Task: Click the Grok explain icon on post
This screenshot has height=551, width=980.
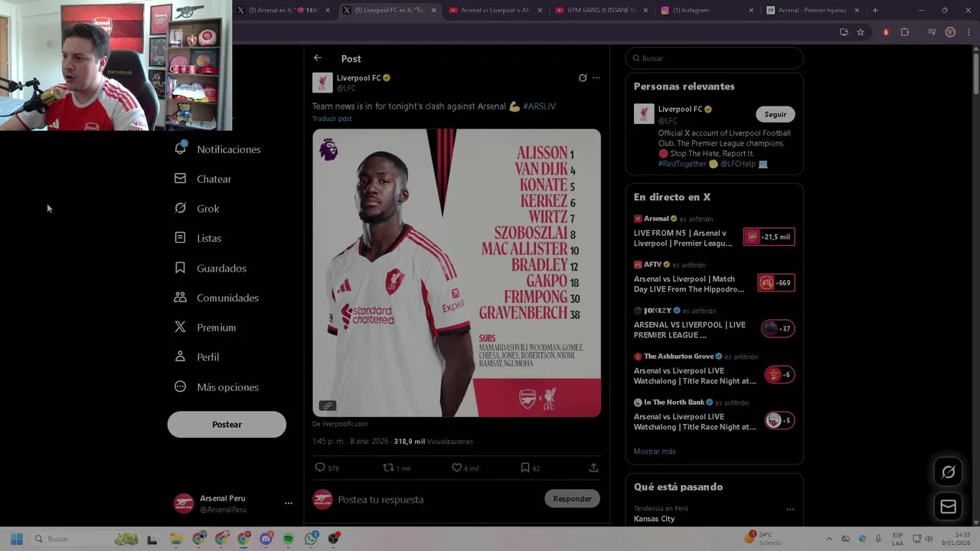Action: click(583, 78)
